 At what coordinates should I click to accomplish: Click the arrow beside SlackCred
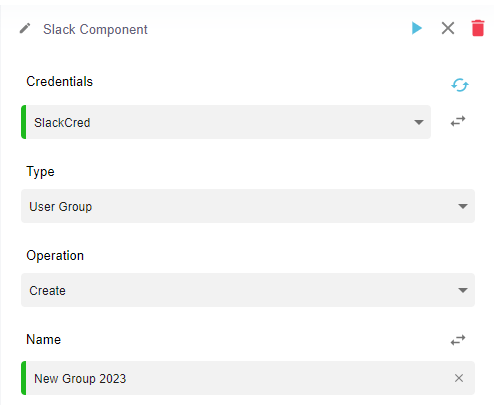tap(419, 122)
